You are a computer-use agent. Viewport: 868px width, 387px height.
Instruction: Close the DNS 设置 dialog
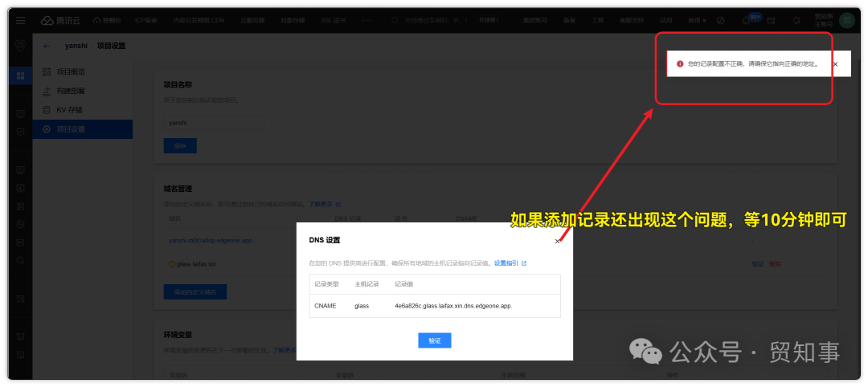tap(558, 241)
